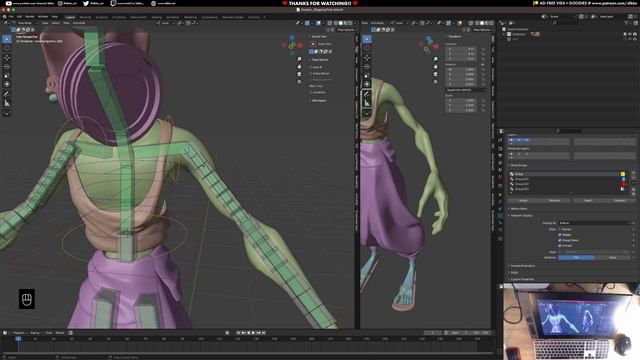Toggle camera view icon in right viewport

tap(436, 74)
